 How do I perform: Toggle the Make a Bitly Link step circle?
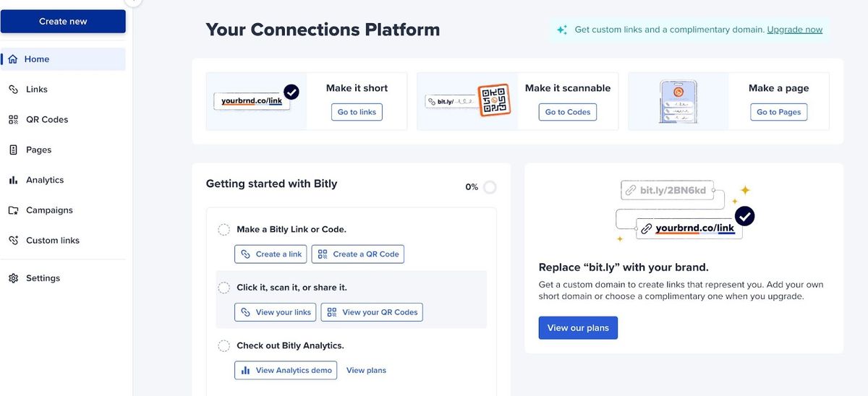coord(224,230)
